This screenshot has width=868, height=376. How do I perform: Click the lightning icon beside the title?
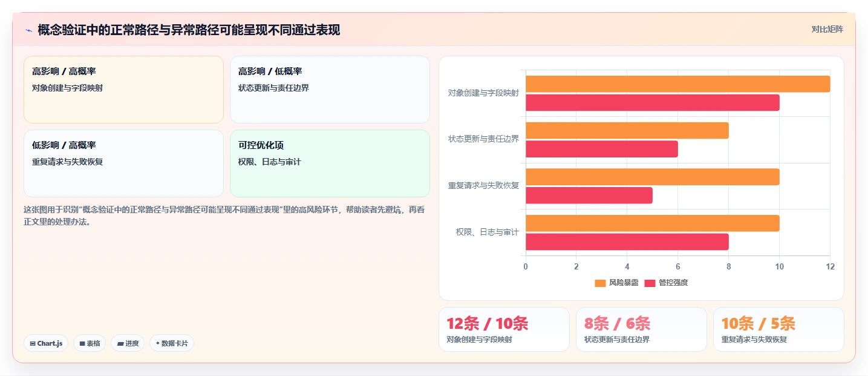(28, 30)
